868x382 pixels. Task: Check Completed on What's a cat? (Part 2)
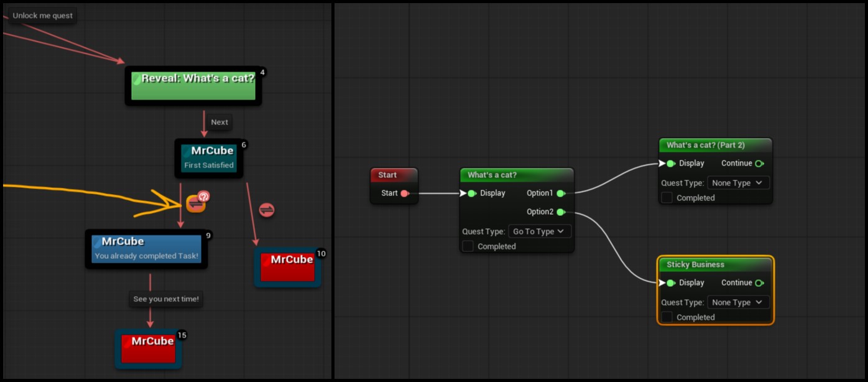[x=666, y=198]
